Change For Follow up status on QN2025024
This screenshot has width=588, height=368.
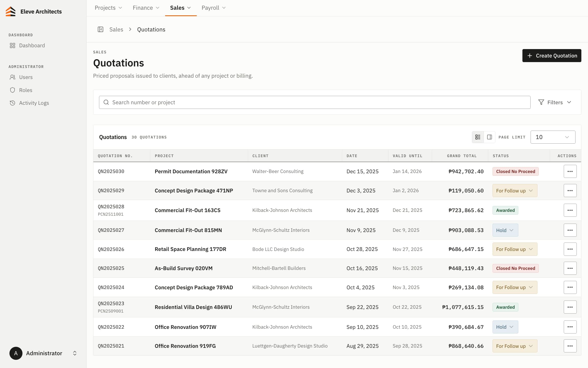pyautogui.click(x=515, y=287)
